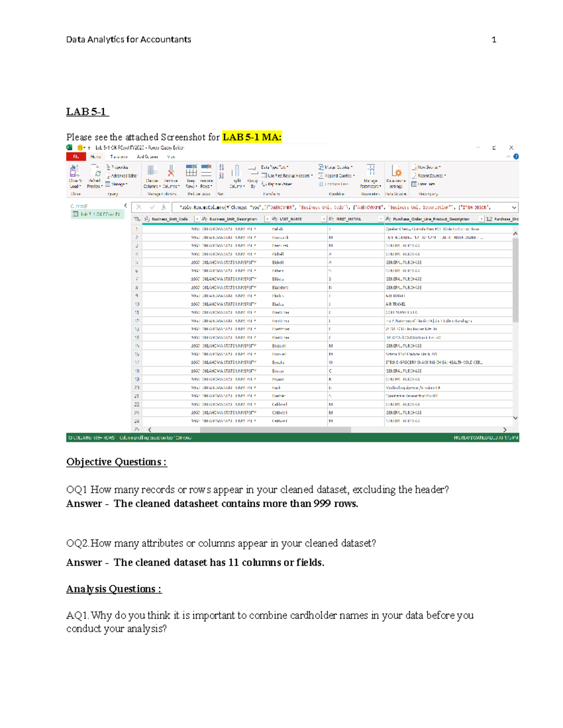Screen dimensions: 563x728
Task: Open Data source settings
Action: pos(396,177)
